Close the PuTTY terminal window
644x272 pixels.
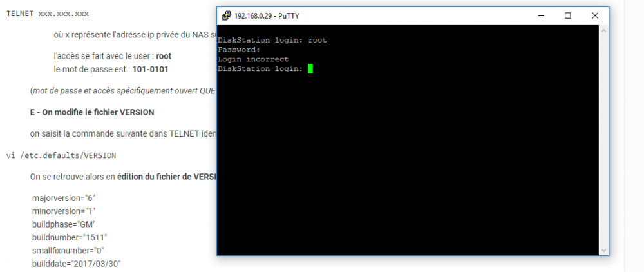[594, 15]
